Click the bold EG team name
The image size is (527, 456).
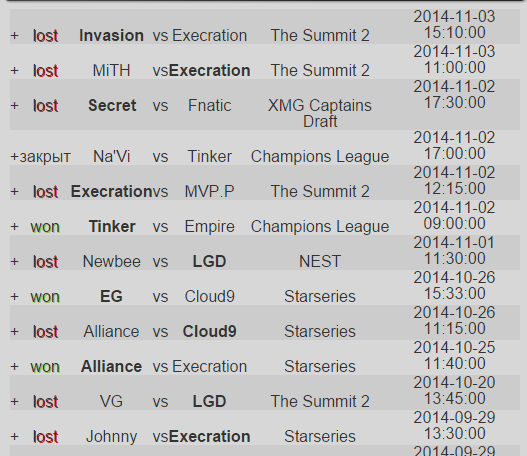tap(111, 296)
